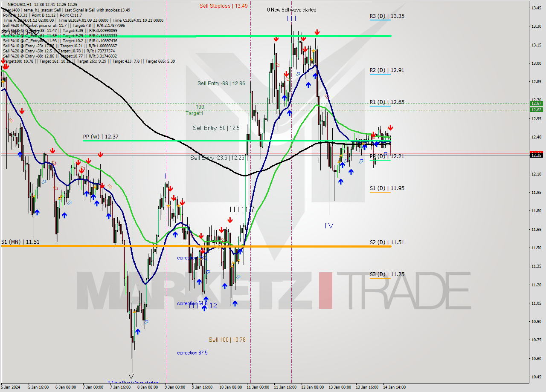
Task: Click the 13.45 price axis value
Action: [x=536, y=8]
